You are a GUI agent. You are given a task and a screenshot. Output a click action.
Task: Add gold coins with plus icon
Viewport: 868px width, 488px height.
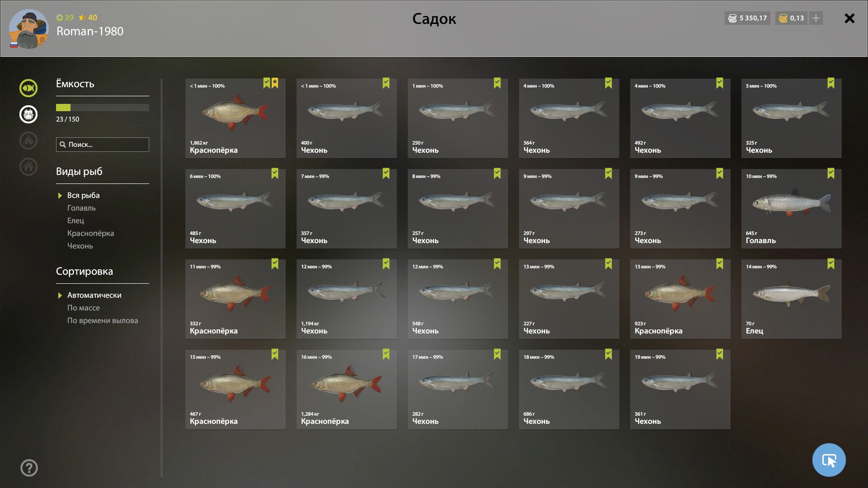[816, 18]
